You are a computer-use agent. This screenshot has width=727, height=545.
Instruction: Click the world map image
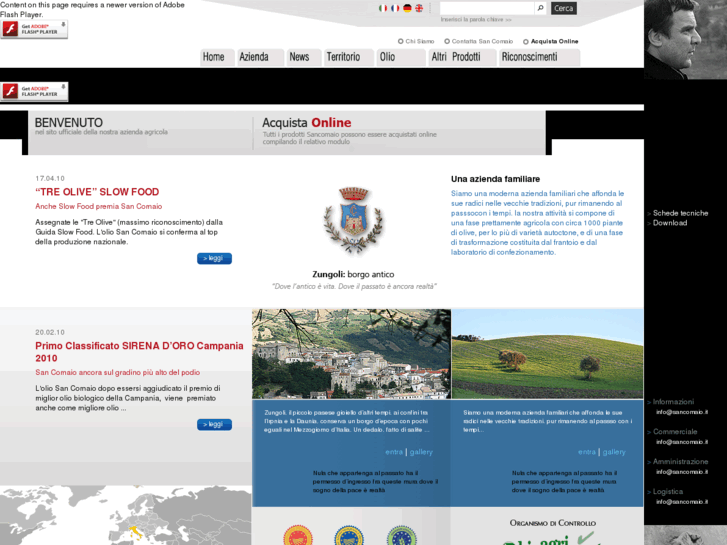126,515
